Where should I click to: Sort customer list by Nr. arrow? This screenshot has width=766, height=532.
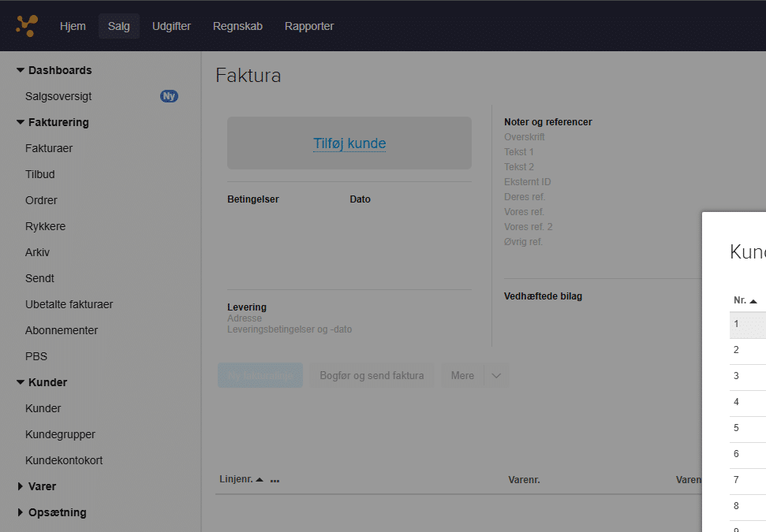(753, 301)
